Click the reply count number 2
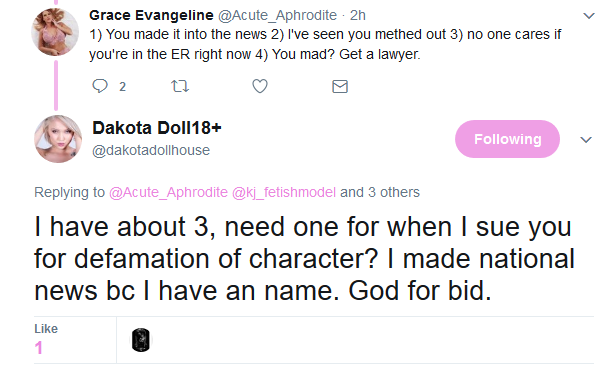This screenshot has width=604, height=367. click(122, 87)
